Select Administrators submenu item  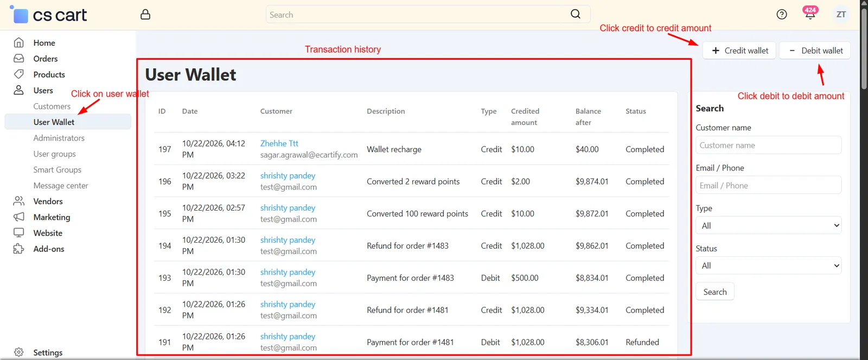click(x=59, y=138)
